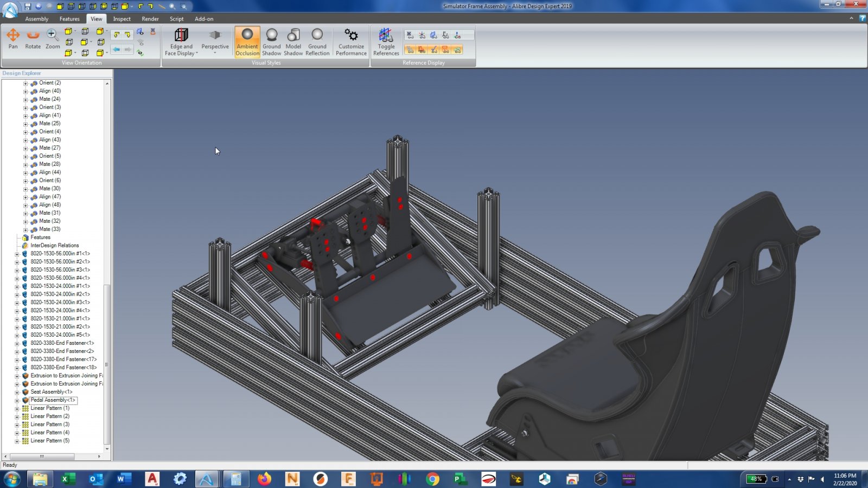The height and width of the screenshot is (488, 868).
Task: Click the save icon in quick access bar
Action: coord(27,7)
